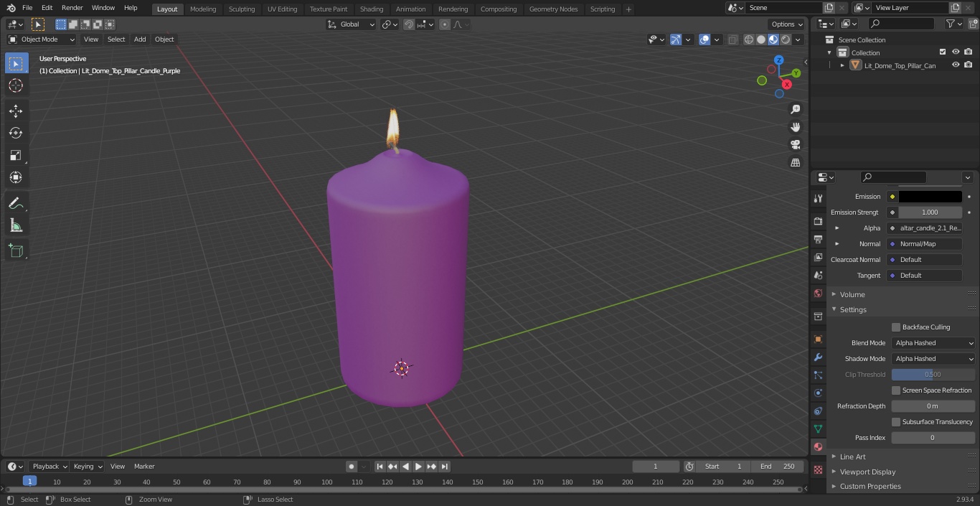This screenshot has height=506, width=980.
Task: Hide Lit_Dome_Top_Pillar_Can object eye icon
Action: [956, 65]
